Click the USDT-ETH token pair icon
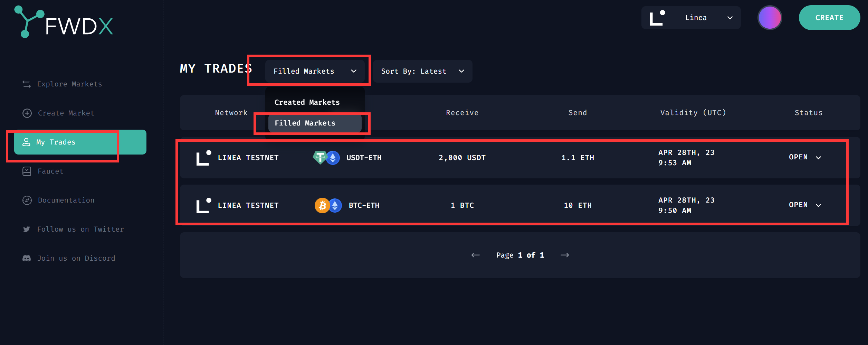868x345 pixels. [326, 158]
